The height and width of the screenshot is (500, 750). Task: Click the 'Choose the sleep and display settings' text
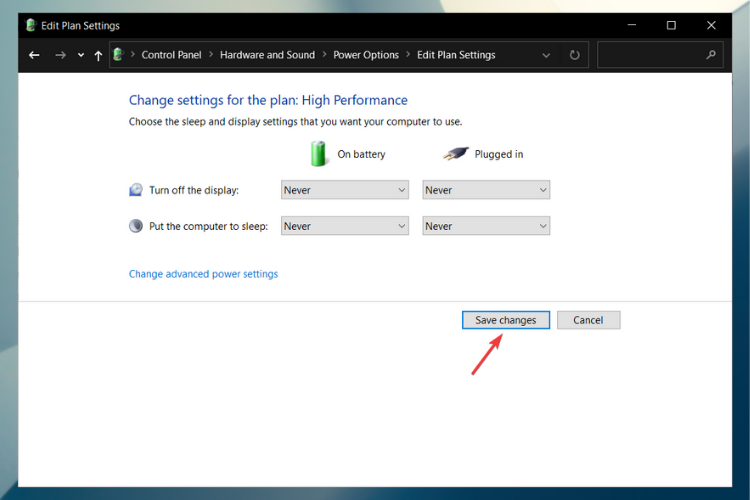(295, 122)
